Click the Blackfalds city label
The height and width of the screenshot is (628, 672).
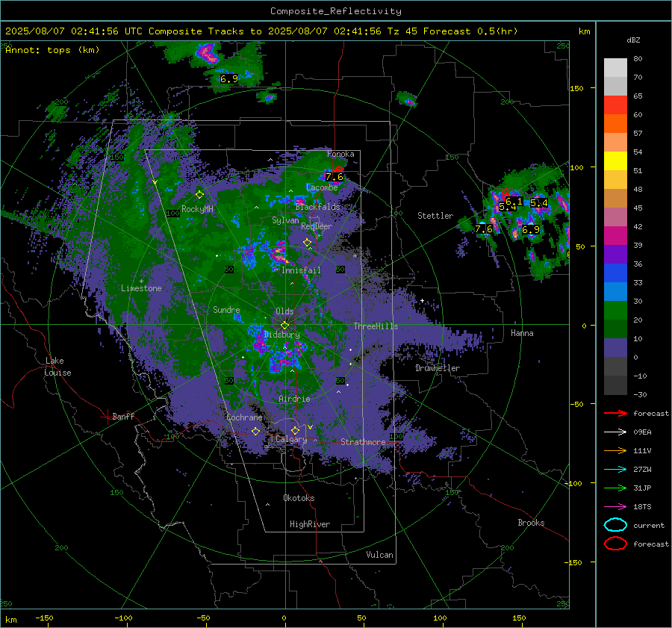[x=317, y=207]
